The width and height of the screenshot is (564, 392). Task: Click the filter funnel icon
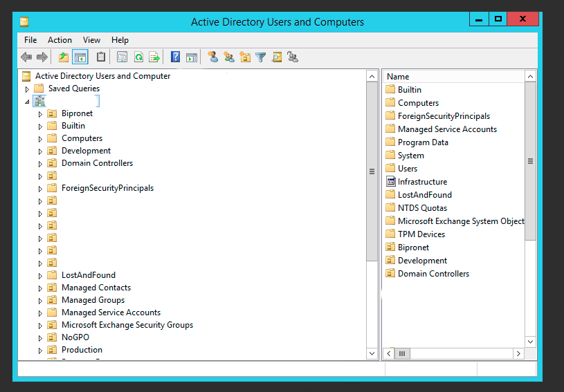tap(261, 57)
